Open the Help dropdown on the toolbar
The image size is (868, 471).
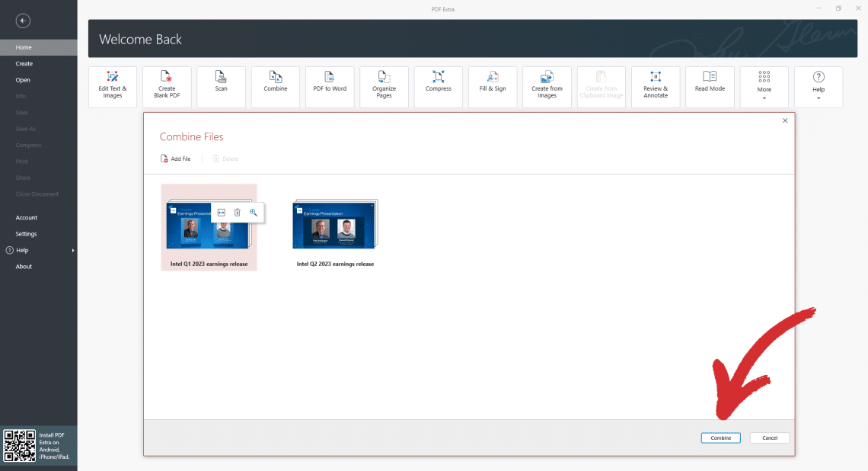[818, 86]
